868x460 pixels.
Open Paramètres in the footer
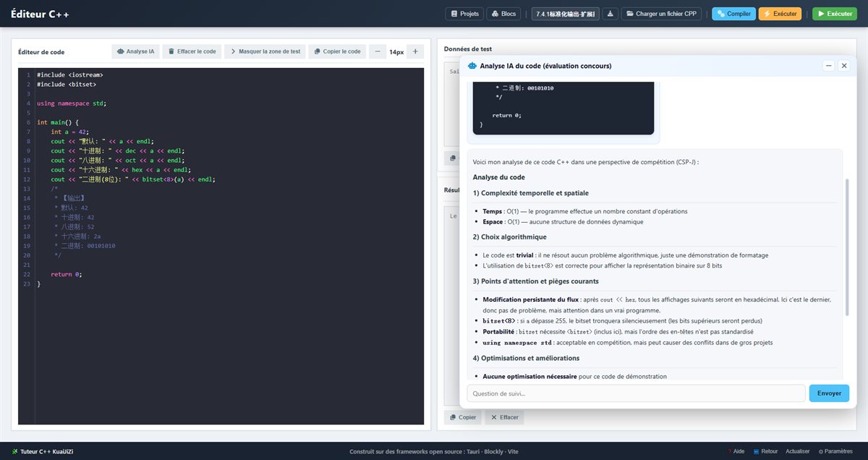[x=835, y=451]
